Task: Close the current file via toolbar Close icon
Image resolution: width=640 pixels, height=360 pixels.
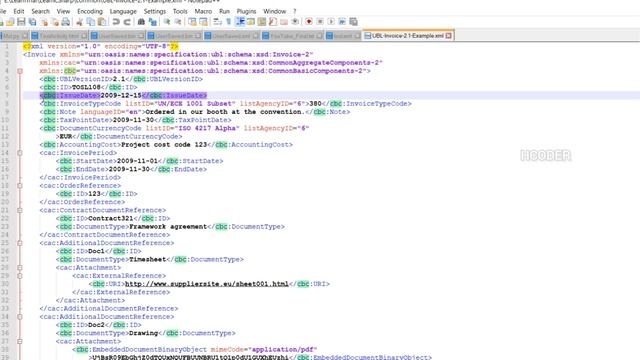Action: click(44, 22)
